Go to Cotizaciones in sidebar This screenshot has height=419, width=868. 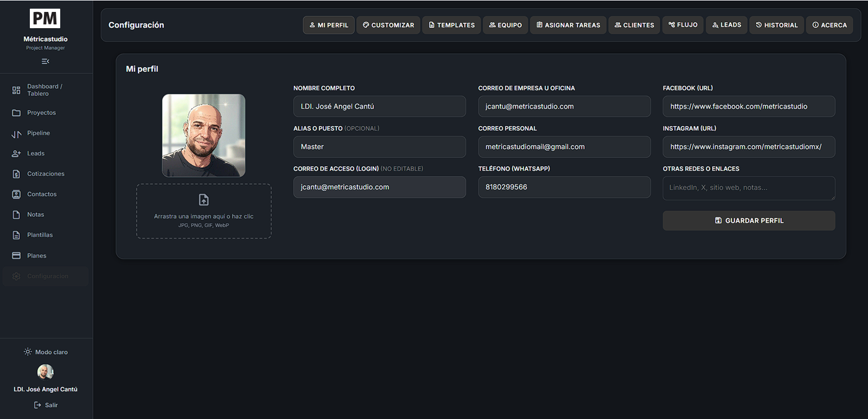click(46, 174)
